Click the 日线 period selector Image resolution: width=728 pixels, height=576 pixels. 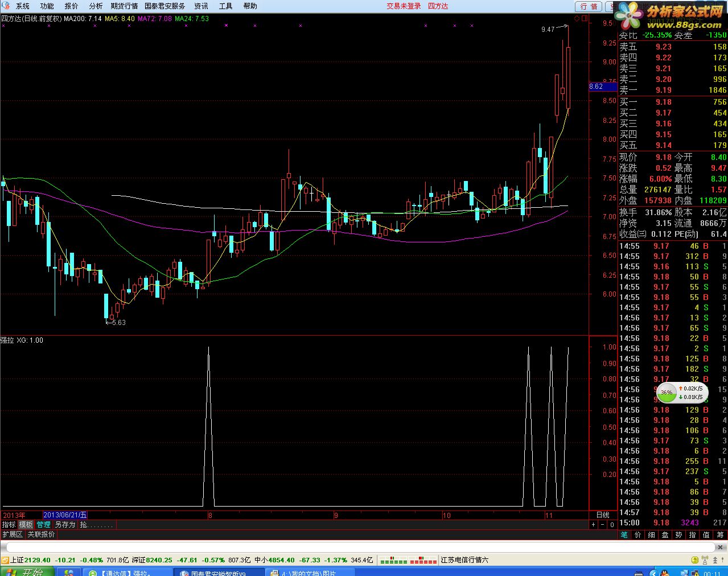(602, 515)
